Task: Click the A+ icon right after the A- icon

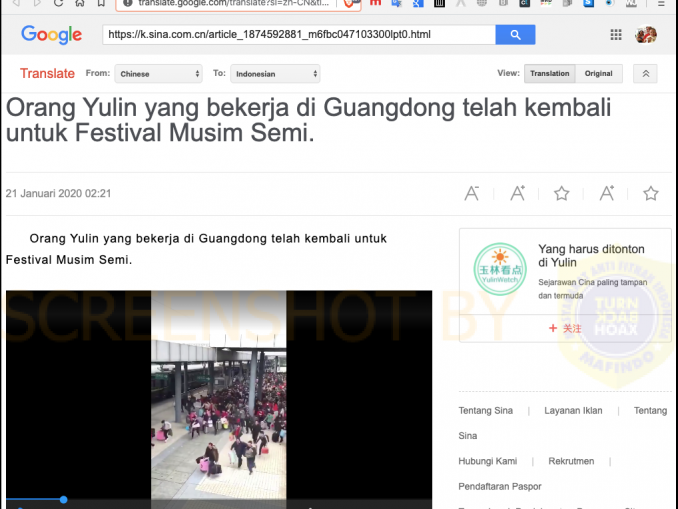Action: click(x=518, y=193)
